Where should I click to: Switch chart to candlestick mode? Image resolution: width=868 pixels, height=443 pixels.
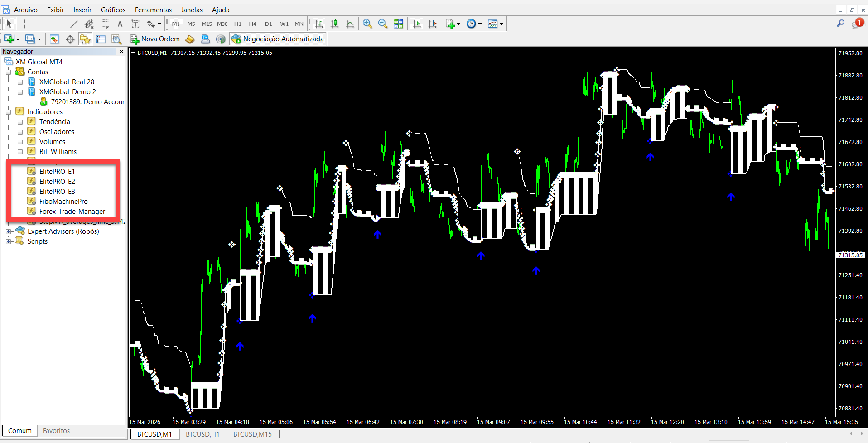[334, 24]
